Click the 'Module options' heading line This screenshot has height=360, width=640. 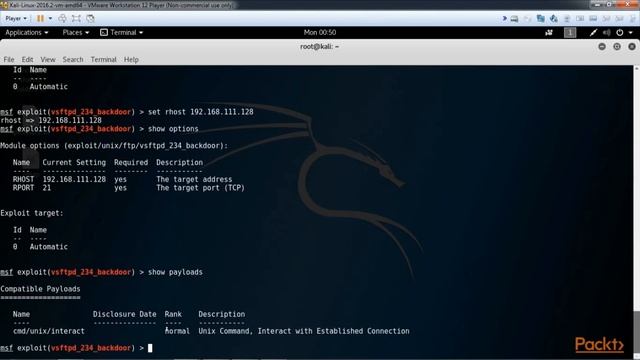(x=114, y=146)
